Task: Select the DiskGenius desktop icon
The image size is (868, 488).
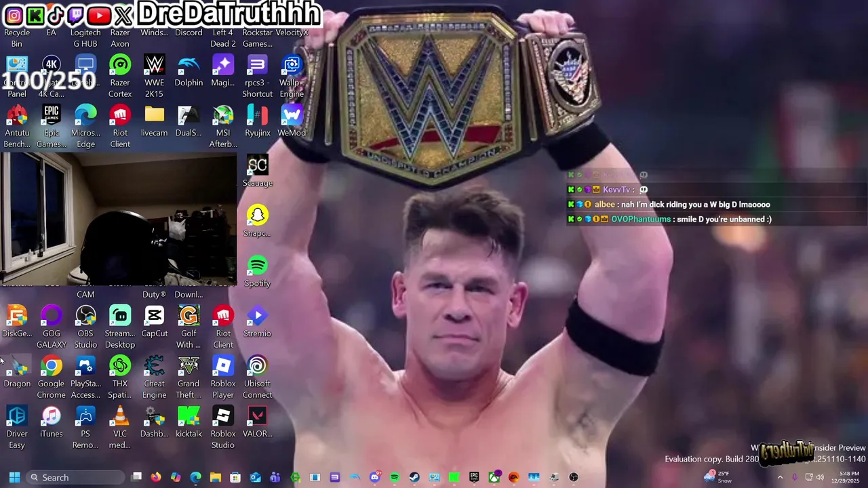Action: (x=17, y=322)
